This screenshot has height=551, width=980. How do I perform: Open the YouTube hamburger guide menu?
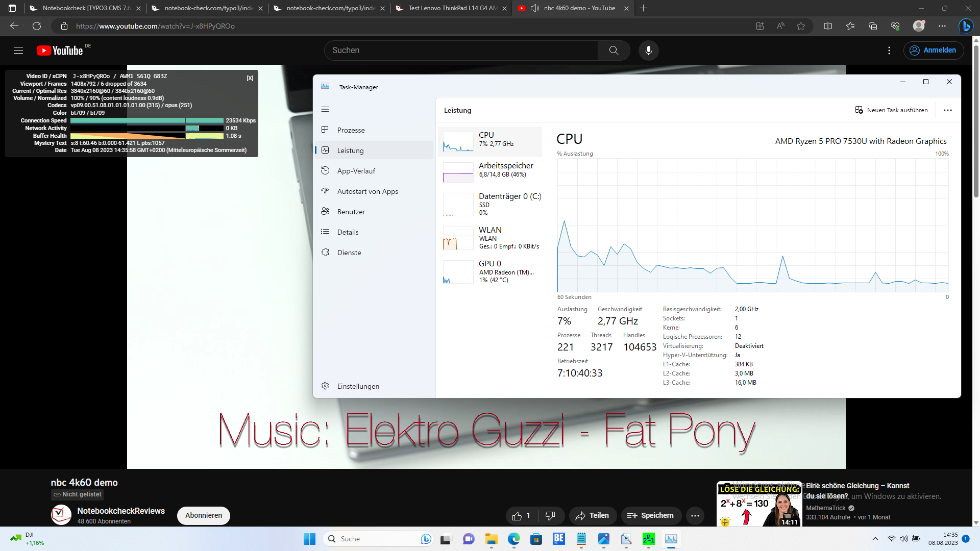coord(18,51)
